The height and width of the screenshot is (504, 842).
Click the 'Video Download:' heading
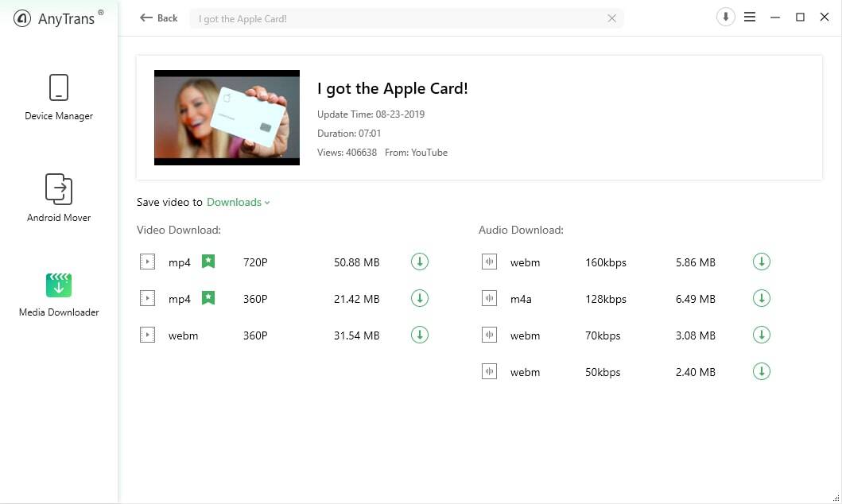(x=179, y=231)
